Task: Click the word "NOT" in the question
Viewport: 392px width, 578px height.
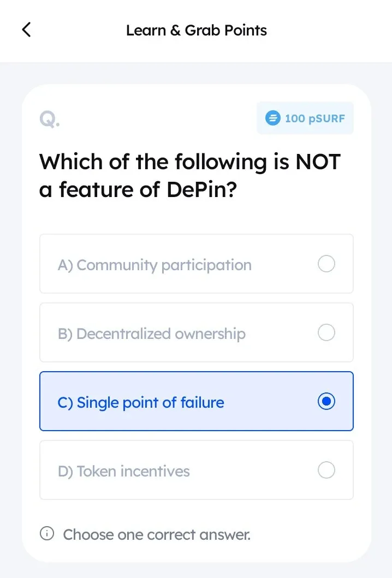Action: pyautogui.click(x=317, y=162)
